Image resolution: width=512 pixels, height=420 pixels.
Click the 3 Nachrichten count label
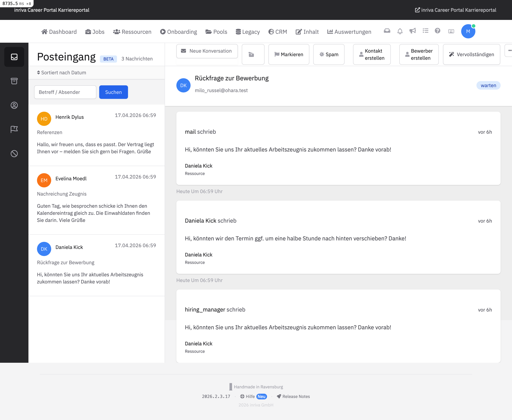tap(137, 59)
